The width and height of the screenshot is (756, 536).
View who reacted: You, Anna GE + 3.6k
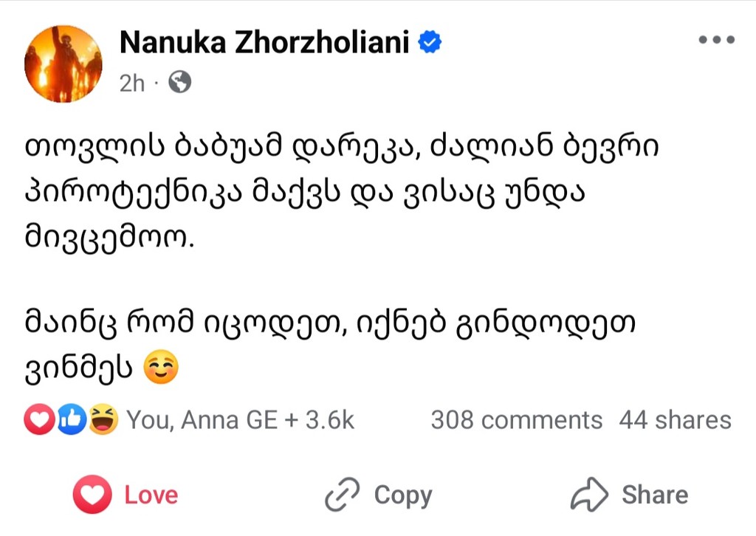click(x=241, y=420)
